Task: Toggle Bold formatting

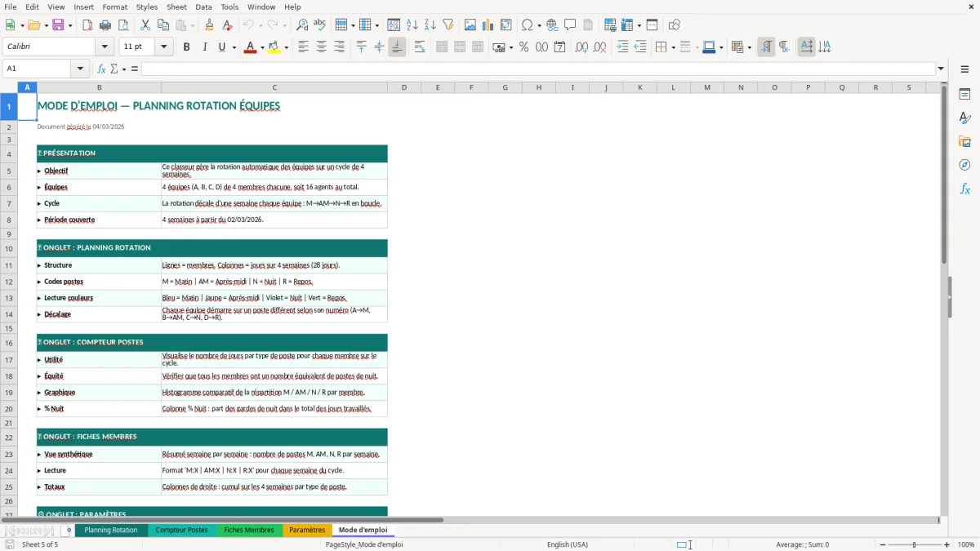Action: click(186, 47)
